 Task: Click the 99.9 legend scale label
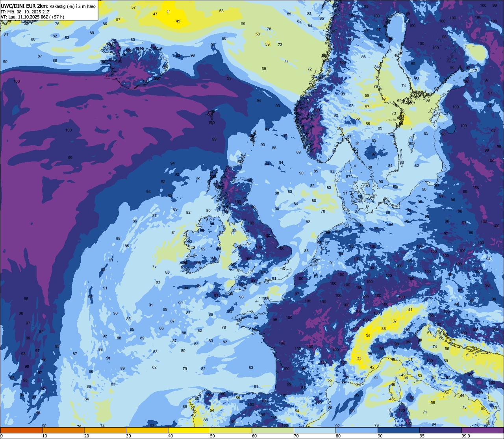466,436
